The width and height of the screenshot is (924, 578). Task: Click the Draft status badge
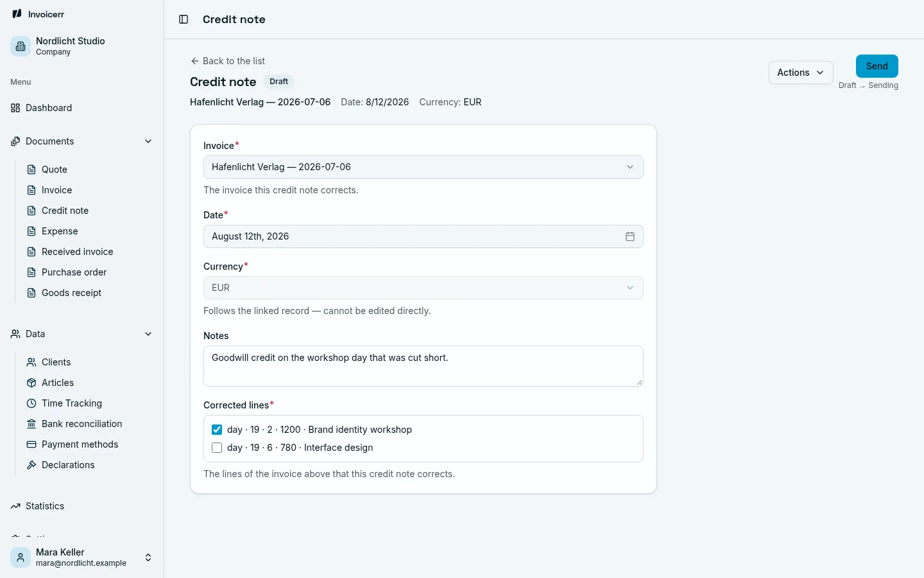pos(278,82)
